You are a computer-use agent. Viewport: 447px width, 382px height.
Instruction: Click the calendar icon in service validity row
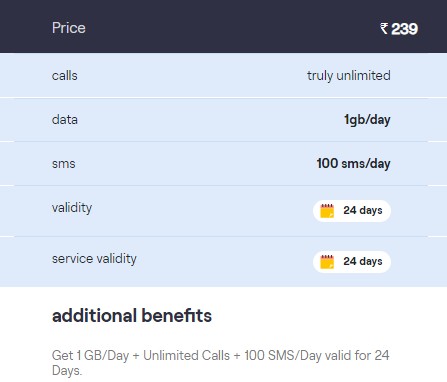coord(327,262)
